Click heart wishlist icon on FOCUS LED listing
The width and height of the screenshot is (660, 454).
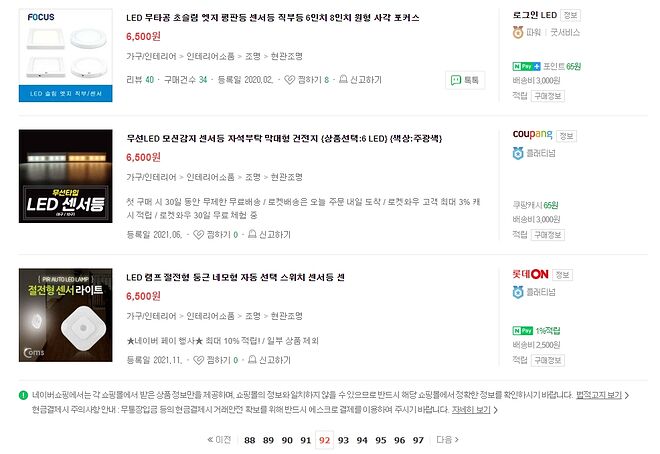coord(290,80)
